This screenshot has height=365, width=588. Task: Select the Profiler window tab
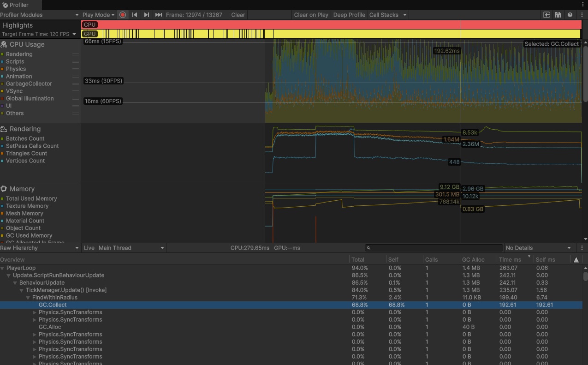pyautogui.click(x=21, y=5)
